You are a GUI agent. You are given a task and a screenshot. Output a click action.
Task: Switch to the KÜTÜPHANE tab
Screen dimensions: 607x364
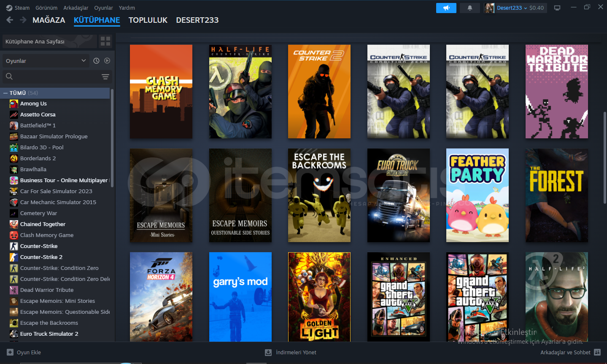[97, 20]
